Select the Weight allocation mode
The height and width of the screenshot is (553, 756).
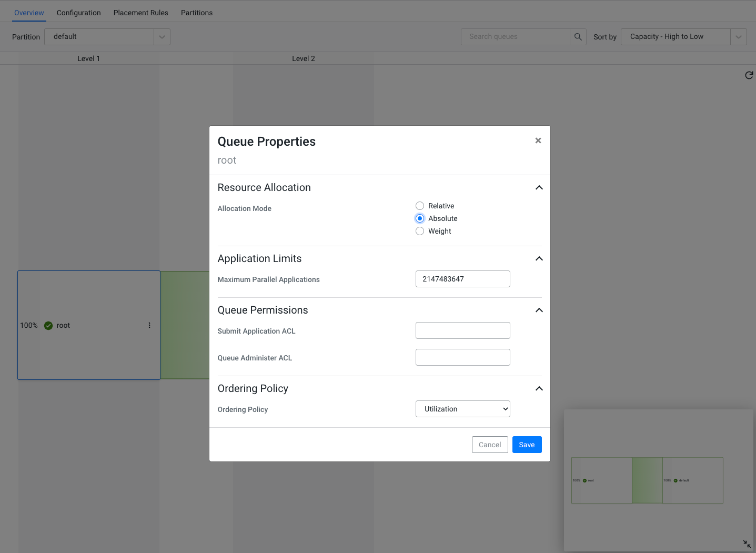(420, 231)
